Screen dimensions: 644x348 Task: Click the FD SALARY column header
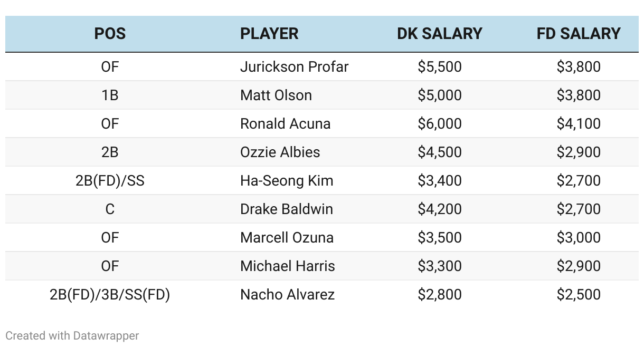click(x=579, y=34)
